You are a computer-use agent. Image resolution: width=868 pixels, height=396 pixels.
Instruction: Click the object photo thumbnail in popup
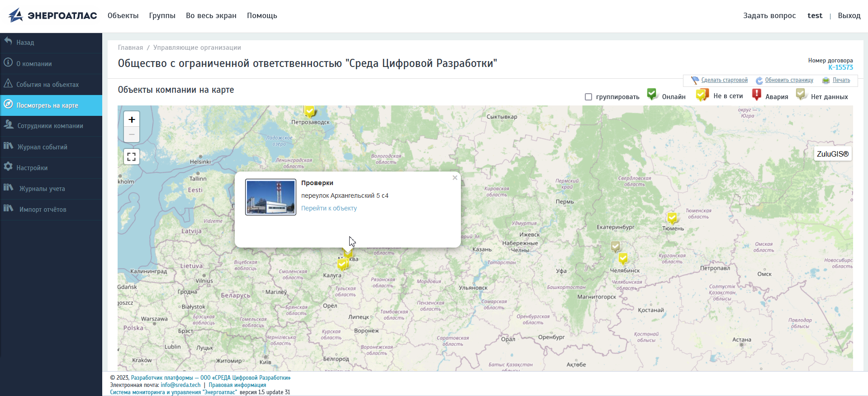coord(270,197)
